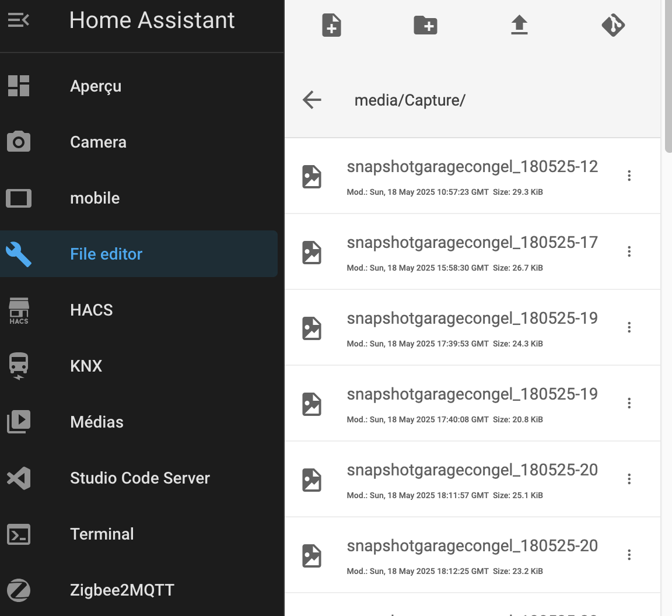Open the Camera panel icon
The image size is (672, 616).
click(19, 142)
